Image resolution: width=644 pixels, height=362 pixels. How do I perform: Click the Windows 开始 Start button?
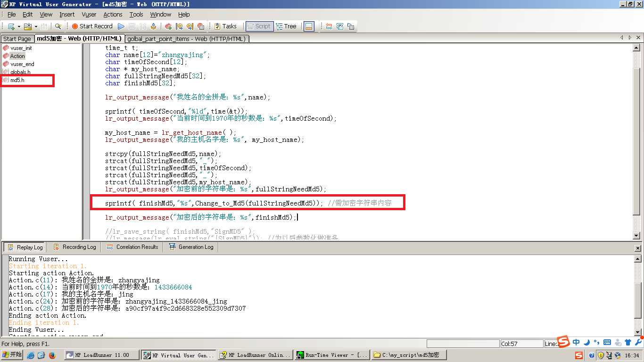pyautogui.click(x=12, y=355)
